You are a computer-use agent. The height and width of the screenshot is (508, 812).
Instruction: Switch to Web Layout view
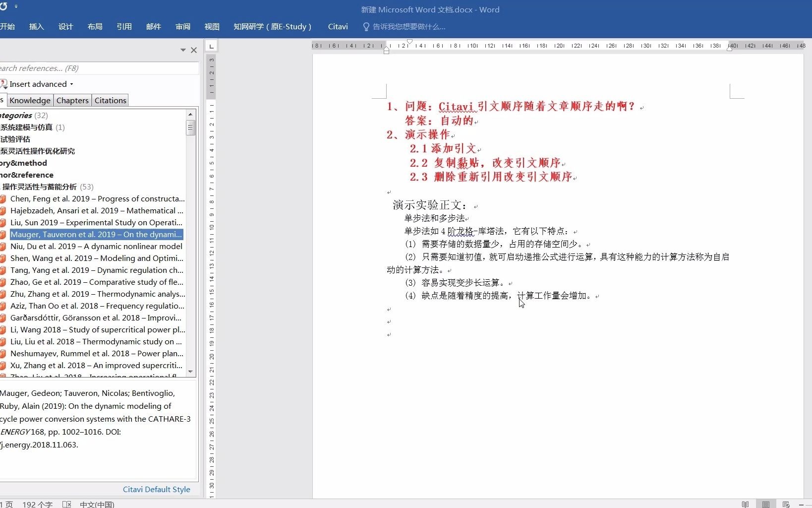pyautogui.click(x=786, y=504)
